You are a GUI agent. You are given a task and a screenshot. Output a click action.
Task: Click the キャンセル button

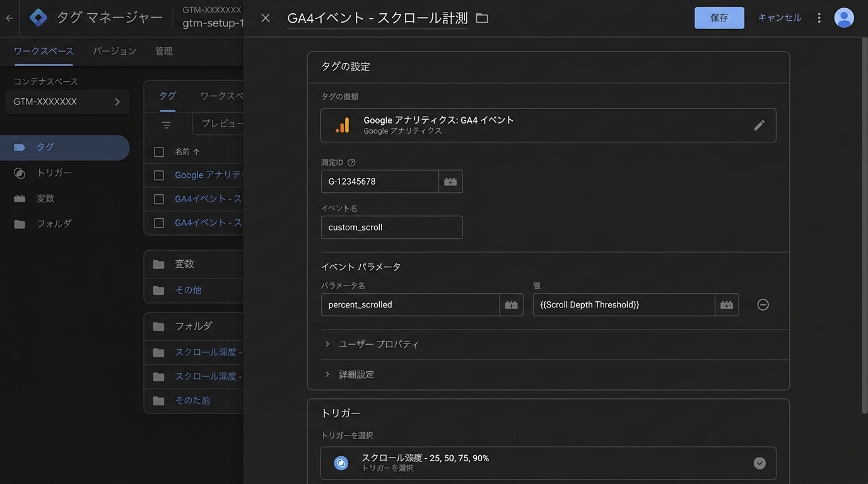coord(780,18)
